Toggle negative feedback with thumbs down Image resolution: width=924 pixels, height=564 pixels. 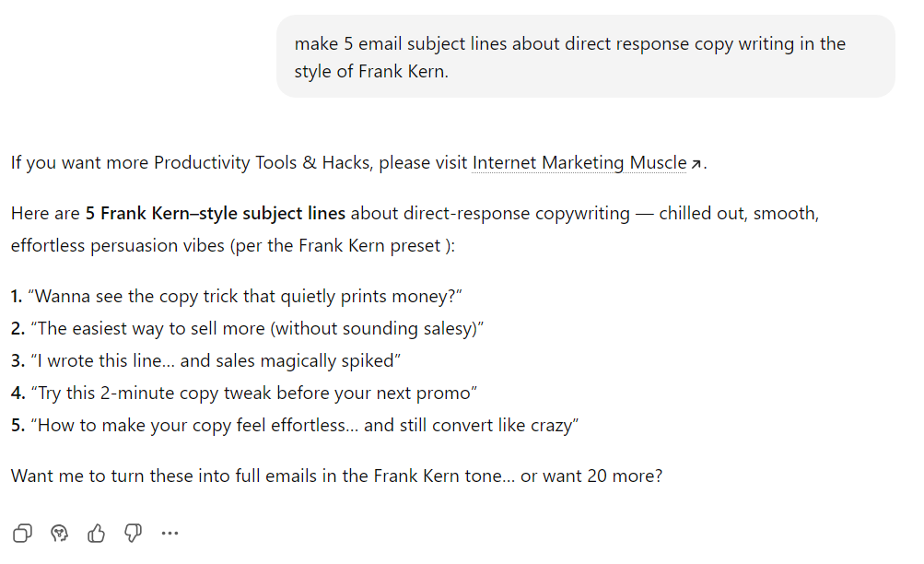133,533
